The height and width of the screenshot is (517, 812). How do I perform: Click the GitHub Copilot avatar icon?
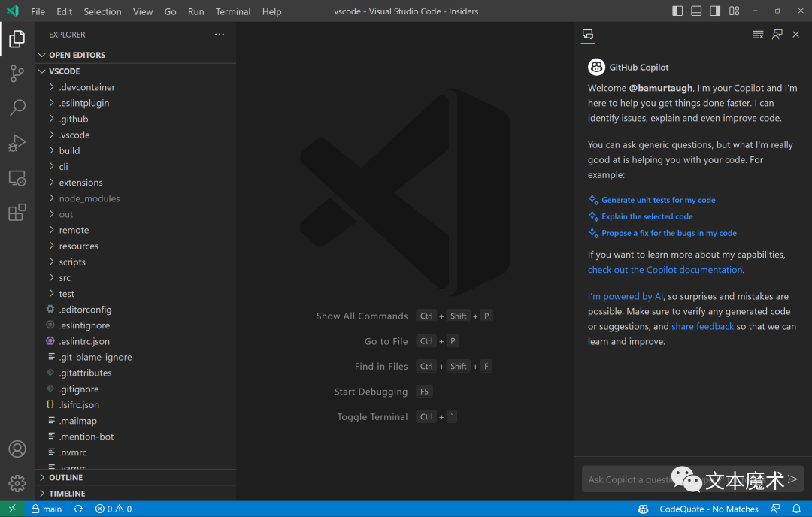[x=596, y=67]
